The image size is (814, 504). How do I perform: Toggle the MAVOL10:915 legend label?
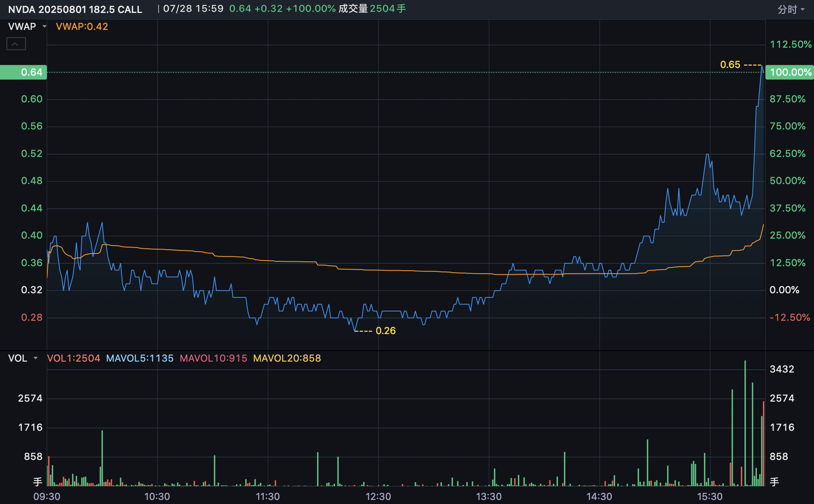(213, 358)
